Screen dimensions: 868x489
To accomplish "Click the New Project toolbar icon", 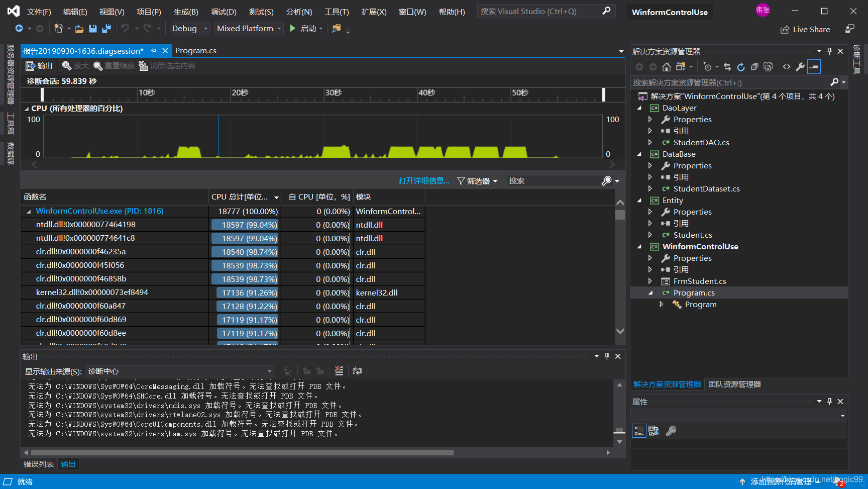I will 58,29.
